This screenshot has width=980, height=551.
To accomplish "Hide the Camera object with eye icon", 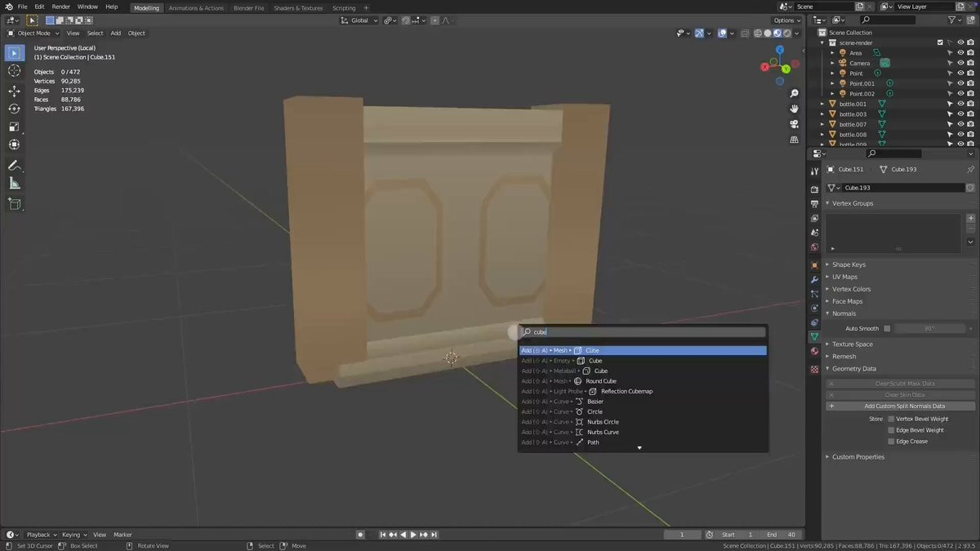I will [x=960, y=63].
